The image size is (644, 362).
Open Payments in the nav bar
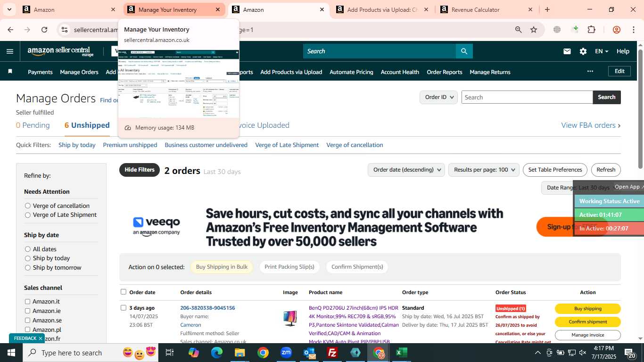click(x=40, y=72)
